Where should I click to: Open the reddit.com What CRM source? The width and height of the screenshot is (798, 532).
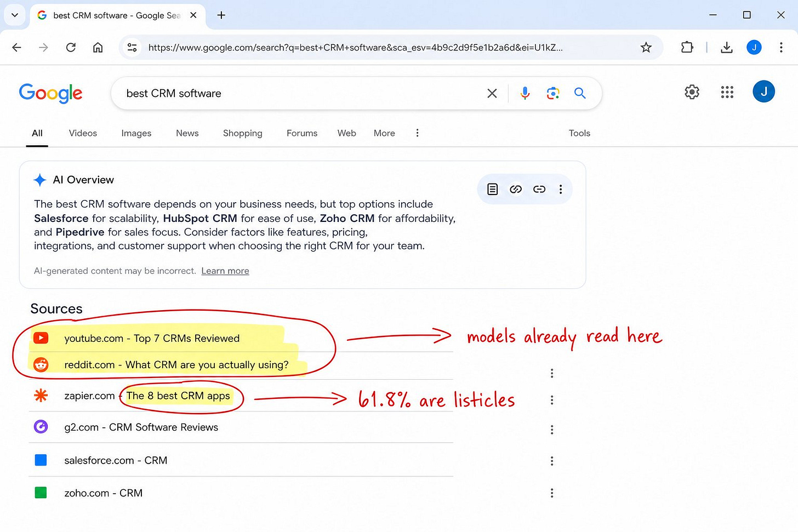[176, 365]
